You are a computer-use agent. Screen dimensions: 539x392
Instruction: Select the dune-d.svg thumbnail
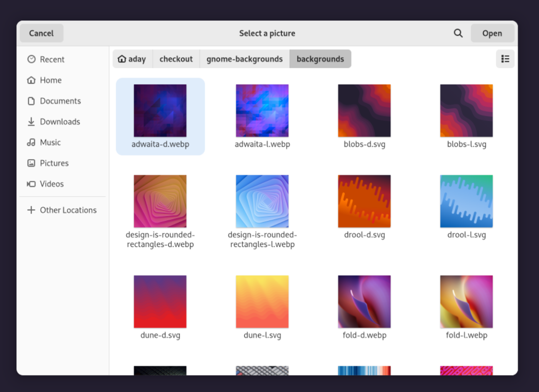160,302
